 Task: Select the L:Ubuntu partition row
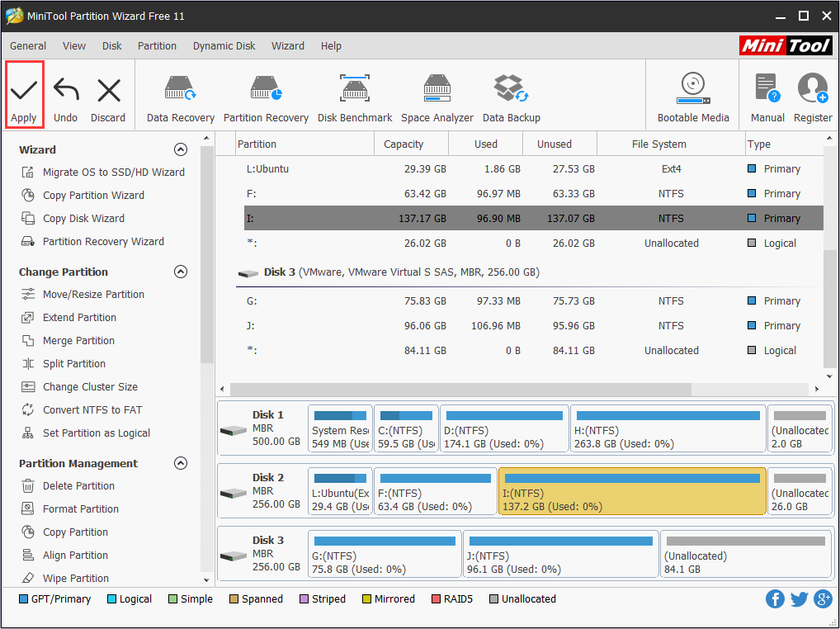pyautogui.click(x=534, y=168)
